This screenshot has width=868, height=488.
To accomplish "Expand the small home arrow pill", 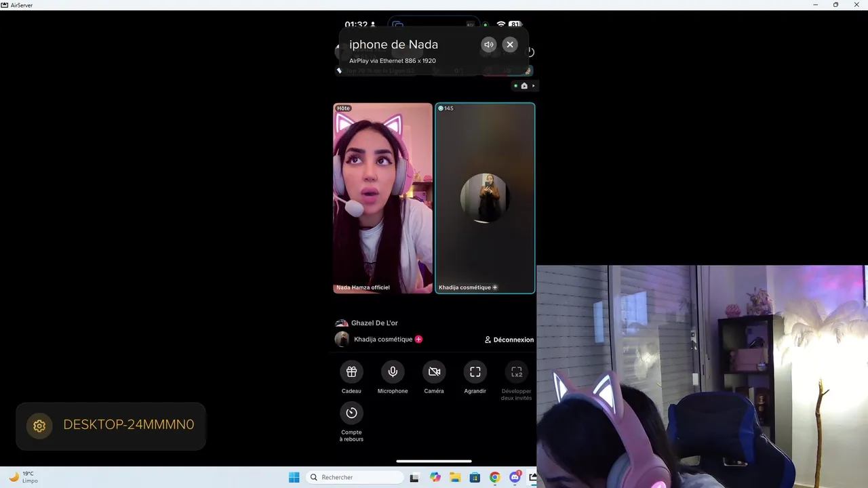I will 524,86.
